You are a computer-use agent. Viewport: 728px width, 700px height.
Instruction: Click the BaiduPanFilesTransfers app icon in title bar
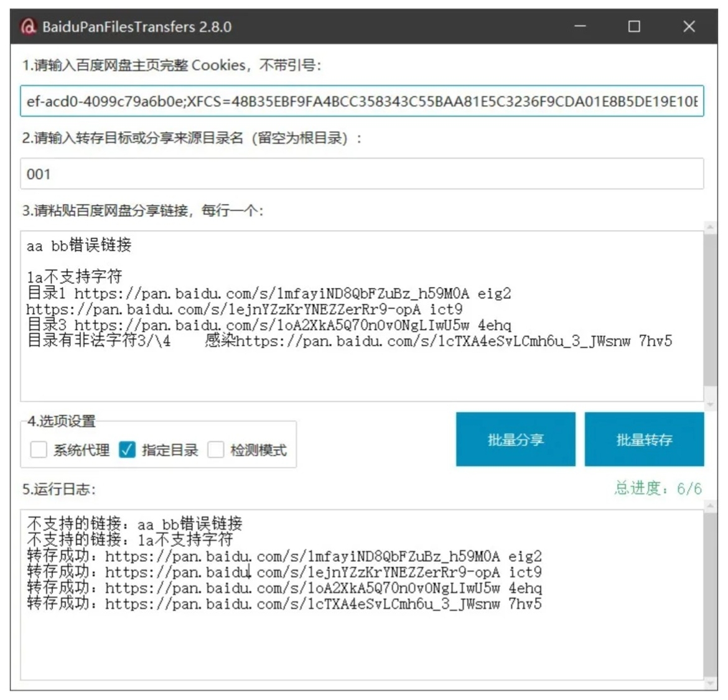point(28,27)
